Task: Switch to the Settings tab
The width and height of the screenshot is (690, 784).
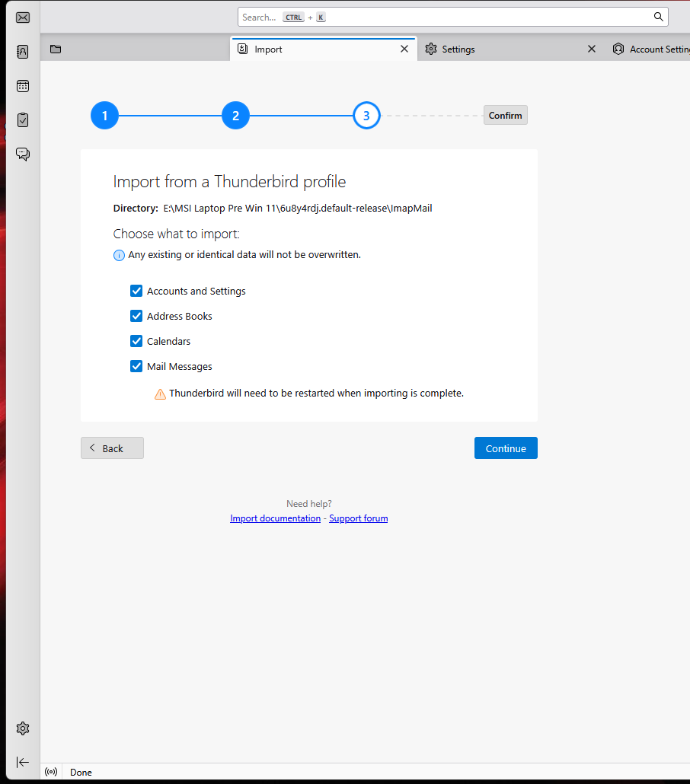Action: (x=510, y=49)
